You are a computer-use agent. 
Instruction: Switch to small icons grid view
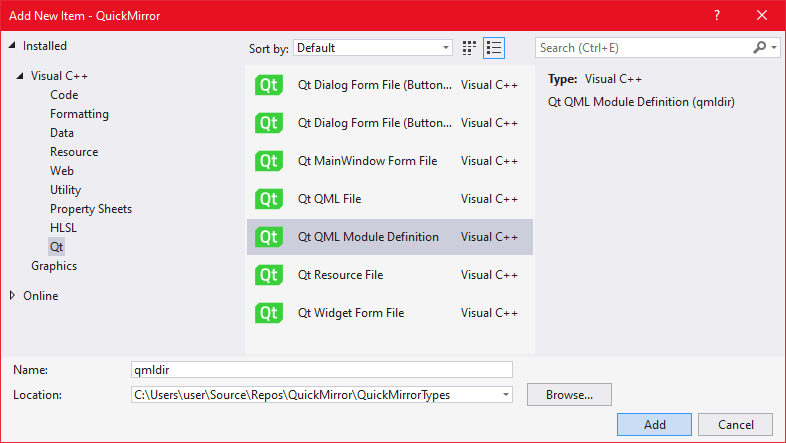(x=470, y=48)
